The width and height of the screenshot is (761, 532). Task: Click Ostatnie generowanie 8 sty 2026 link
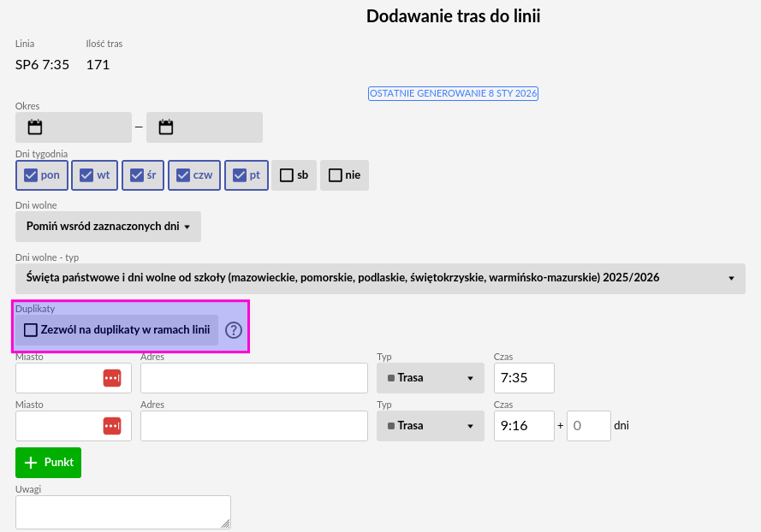(453, 93)
